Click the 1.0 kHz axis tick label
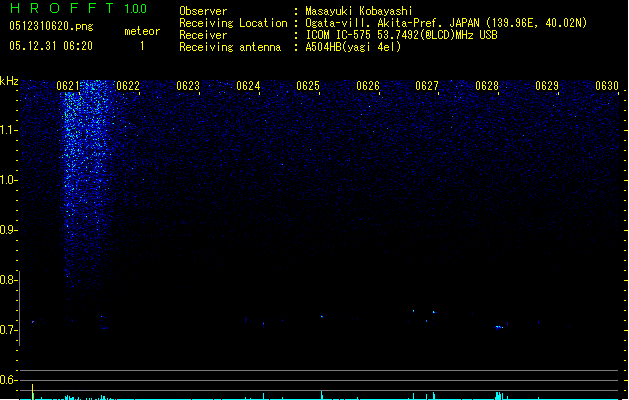This screenshot has width=629, height=400. point(8,180)
